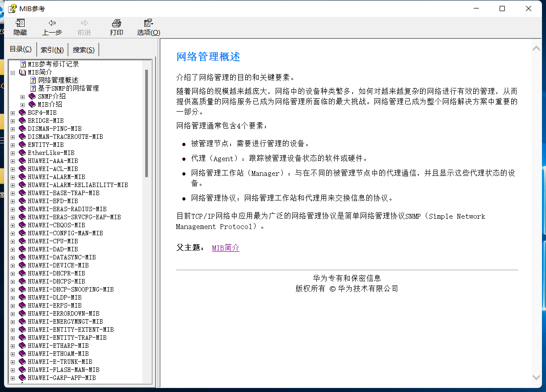The width and height of the screenshot is (546, 392).
Task: Expand the HUAWEI-CBQOS-MIB node
Action: pyautogui.click(x=13, y=225)
